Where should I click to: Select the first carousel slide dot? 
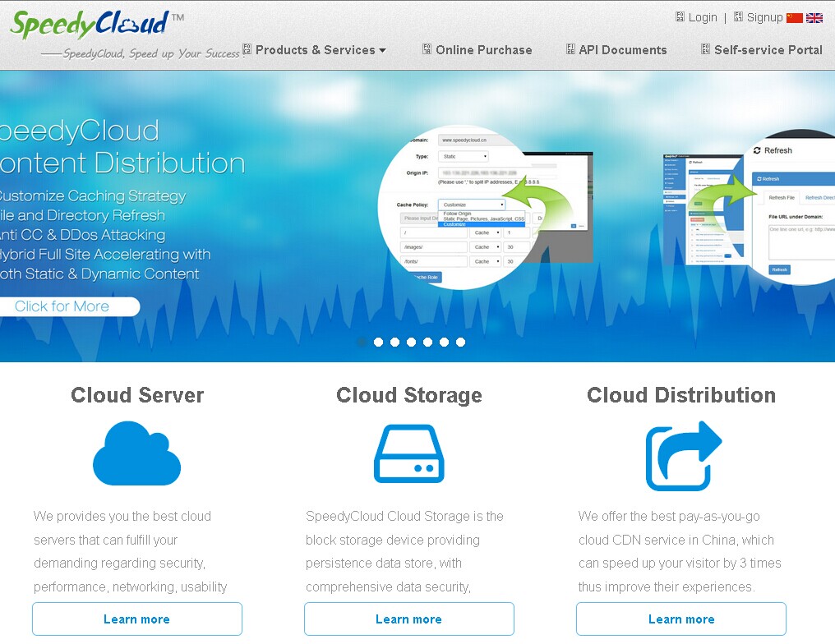pyautogui.click(x=362, y=343)
